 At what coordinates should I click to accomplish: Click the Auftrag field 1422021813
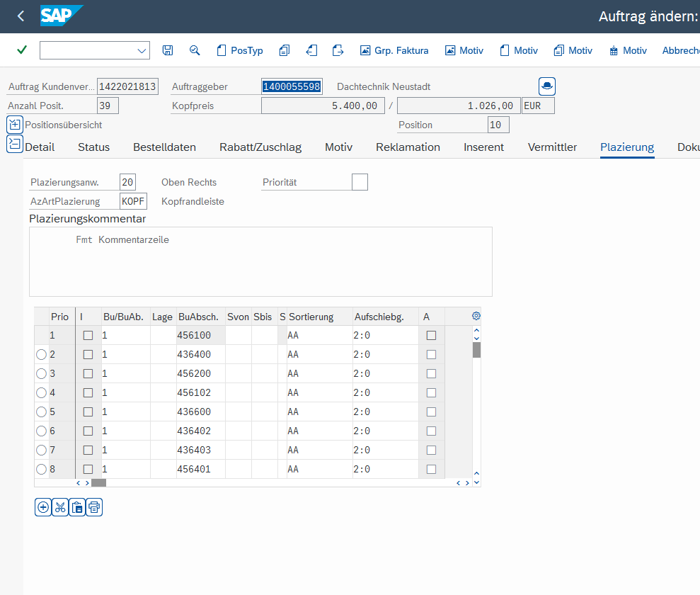pyautogui.click(x=127, y=86)
